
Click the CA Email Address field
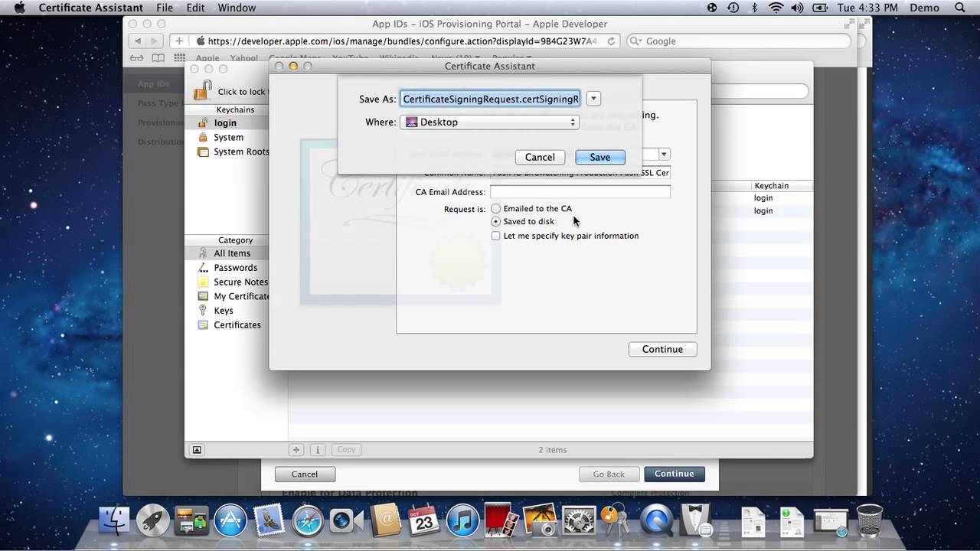(x=580, y=192)
